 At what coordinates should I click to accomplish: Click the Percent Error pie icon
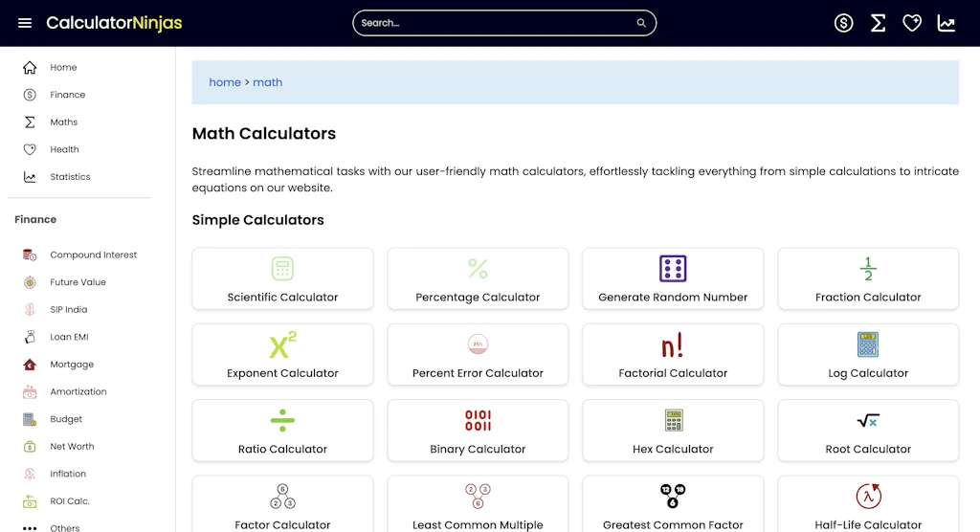[479, 344]
